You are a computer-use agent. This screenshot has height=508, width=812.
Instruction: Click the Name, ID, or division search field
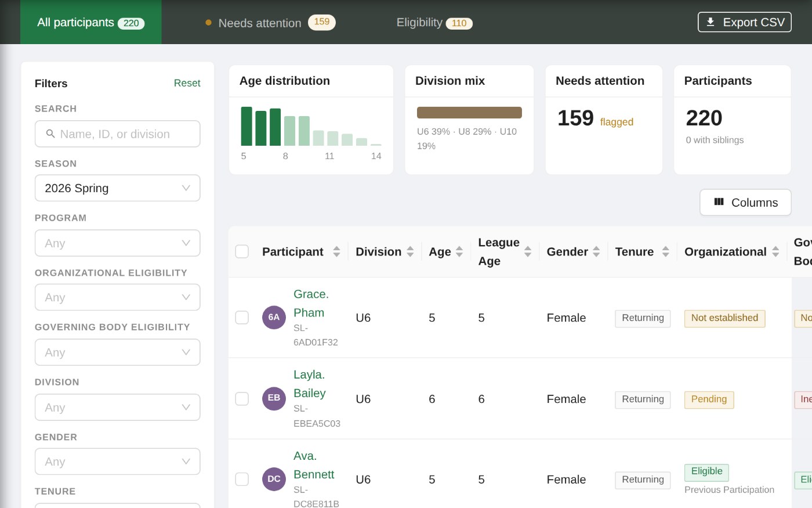point(118,134)
